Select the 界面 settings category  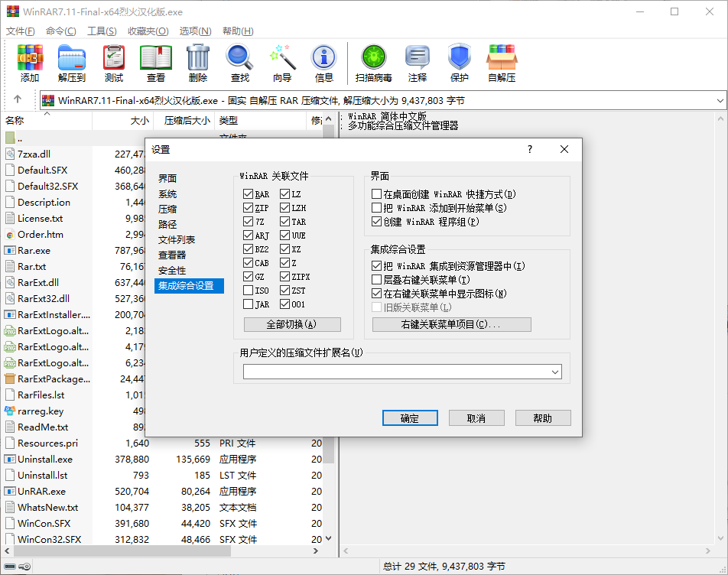(167, 178)
